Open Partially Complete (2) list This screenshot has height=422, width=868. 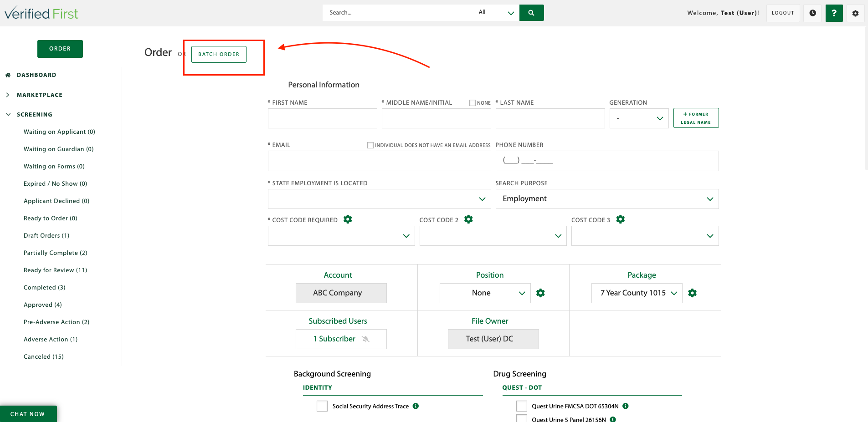[55, 253]
